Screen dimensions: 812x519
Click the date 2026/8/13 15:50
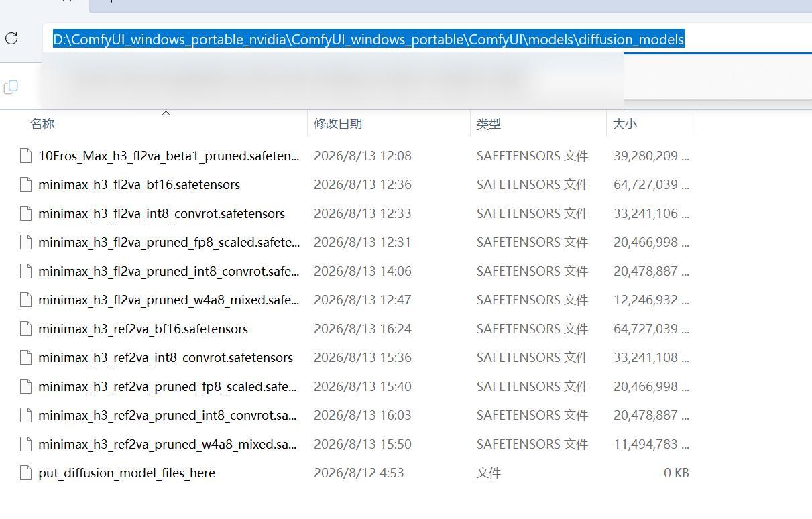[363, 444]
